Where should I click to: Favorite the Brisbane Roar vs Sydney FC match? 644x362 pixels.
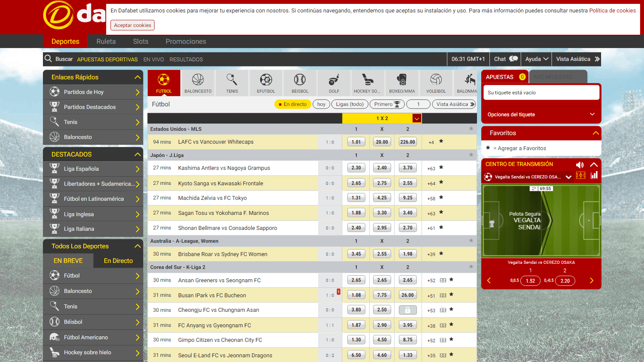coord(441,253)
